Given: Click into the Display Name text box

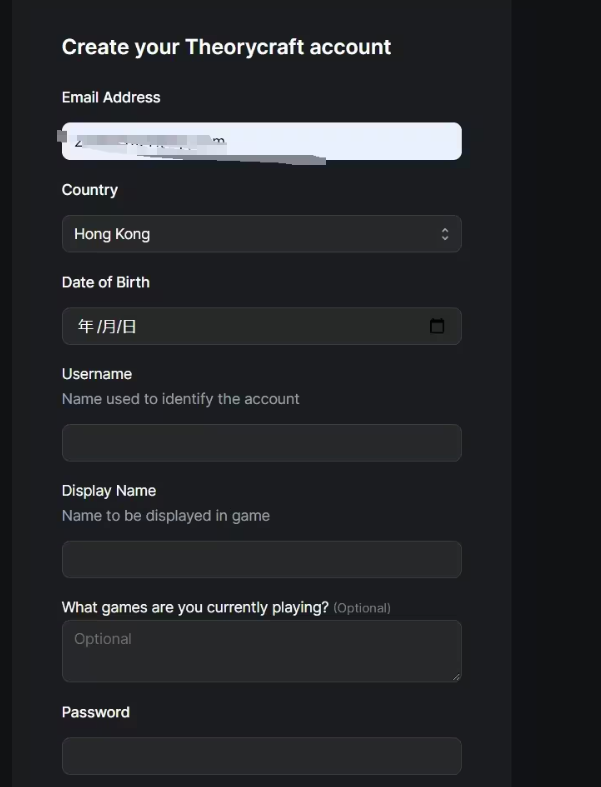Looking at the screenshot, I should coord(262,559).
